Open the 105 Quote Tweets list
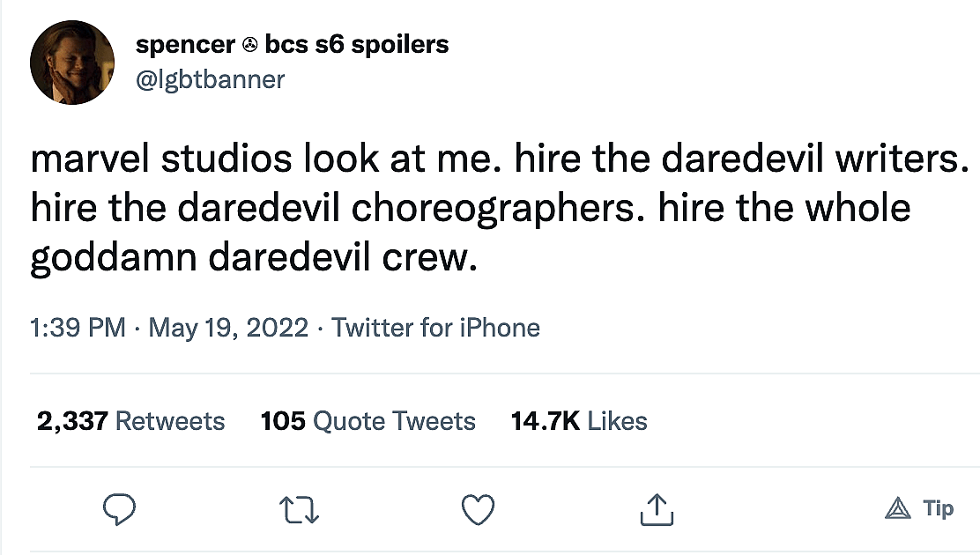This screenshot has height=555, width=980. tap(368, 421)
